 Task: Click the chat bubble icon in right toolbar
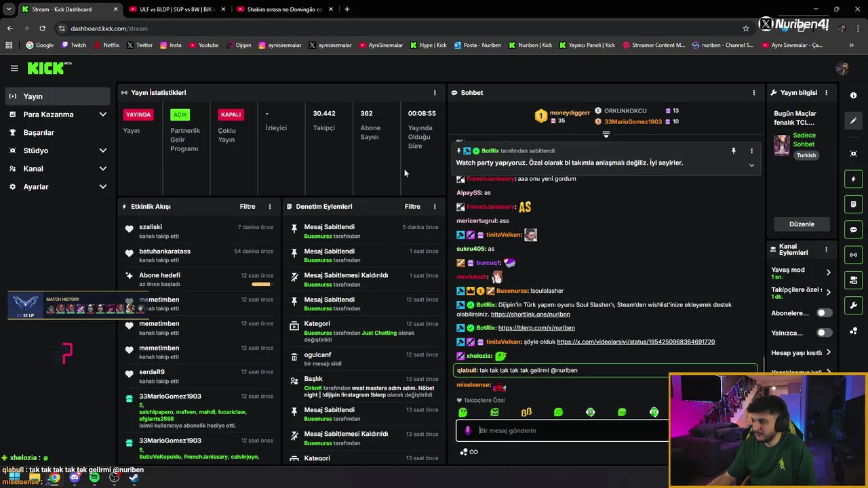[x=854, y=230]
